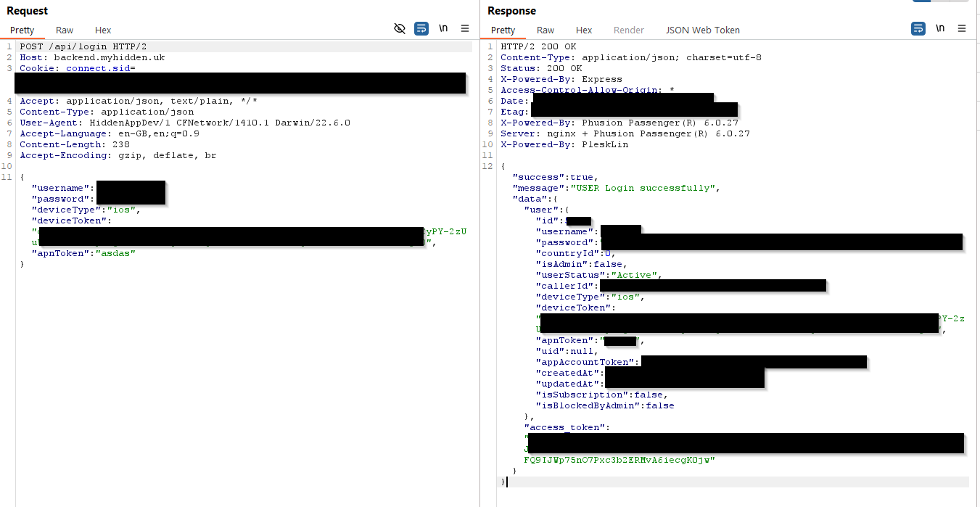The width and height of the screenshot is (980, 507).
Task: Click the "data":{ key in response
Action: 534,199
